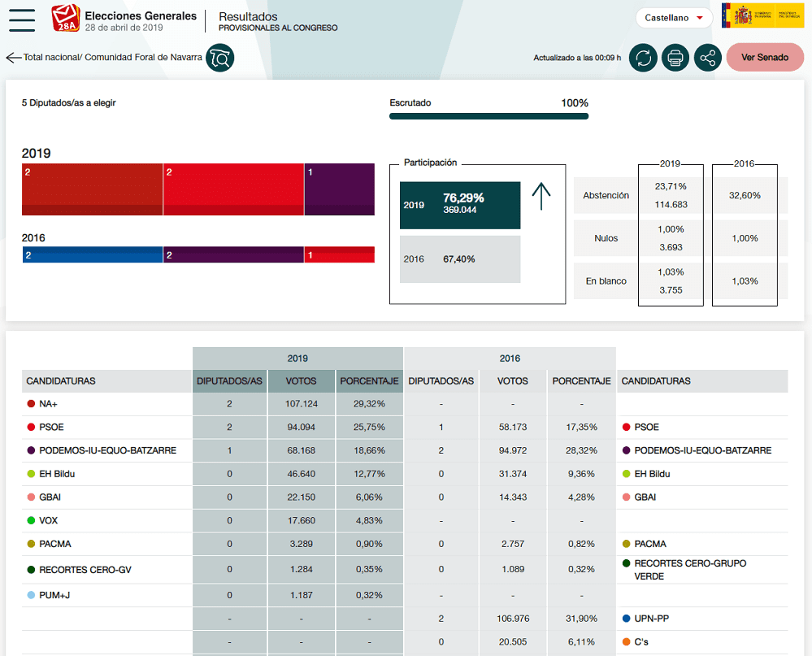Click the 2019 participation box
Screen dimensions: 812x656
[459, 205]
